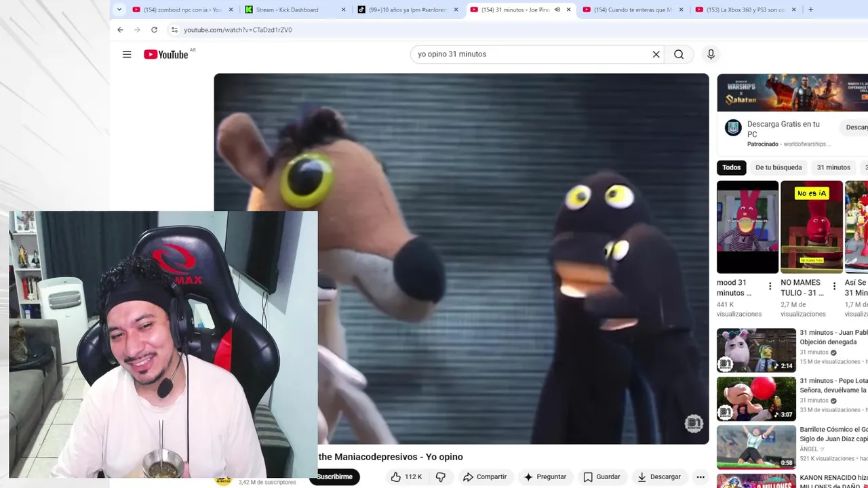This screenshot has width=868, height=488.
Task: Open 'Descarga Gratis en tu PC' ad link
Action: coord(783,129)
